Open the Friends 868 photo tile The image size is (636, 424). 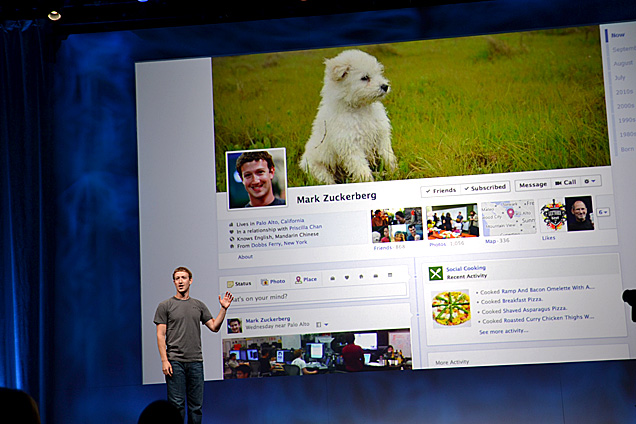pos(397,225)
